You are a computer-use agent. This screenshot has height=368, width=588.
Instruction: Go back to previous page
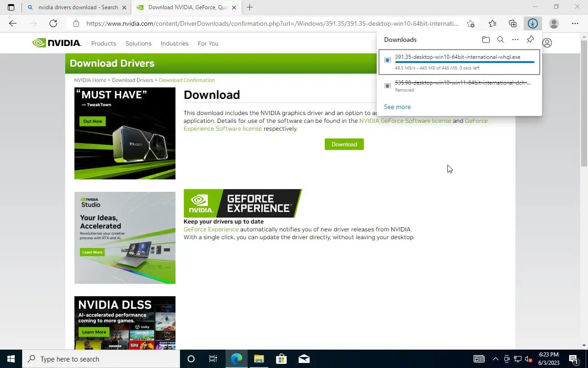point(13,23)
